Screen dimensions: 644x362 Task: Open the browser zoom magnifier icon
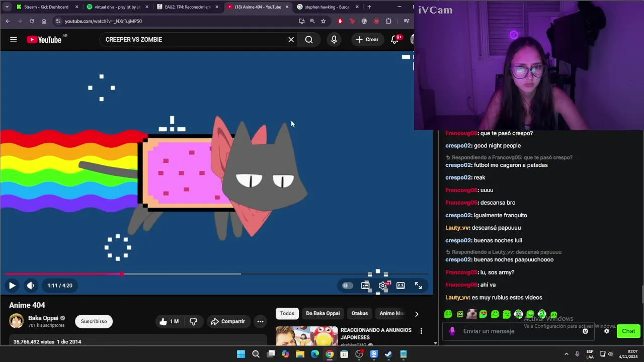(x=312, y=21)
